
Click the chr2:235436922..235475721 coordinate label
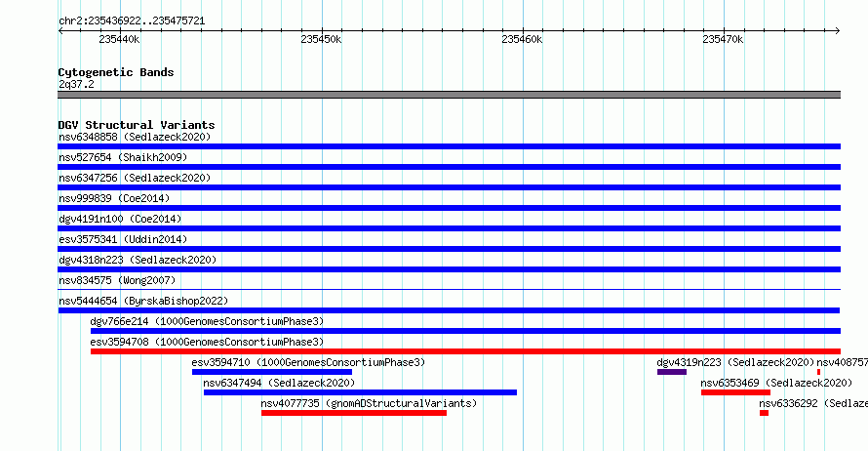(132, 21)
